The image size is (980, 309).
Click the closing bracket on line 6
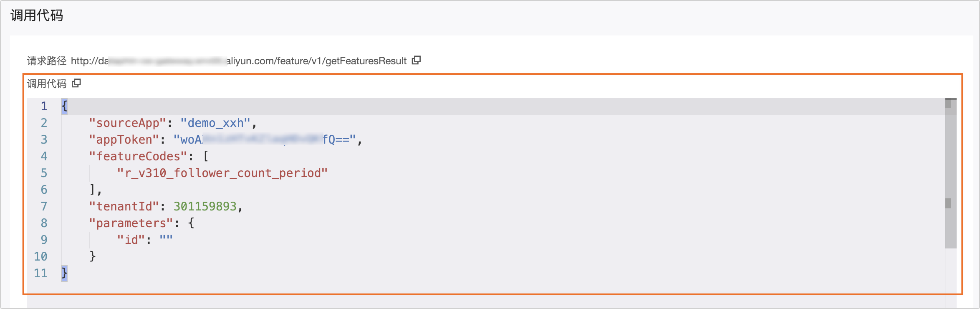(x=92, y=190)
